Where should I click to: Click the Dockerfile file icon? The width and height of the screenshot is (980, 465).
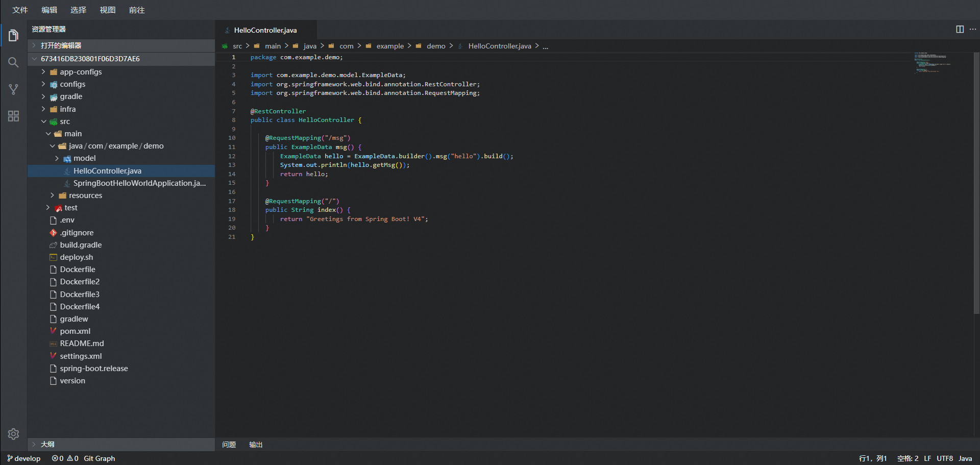pyautogui.click(x=53, y=270)
